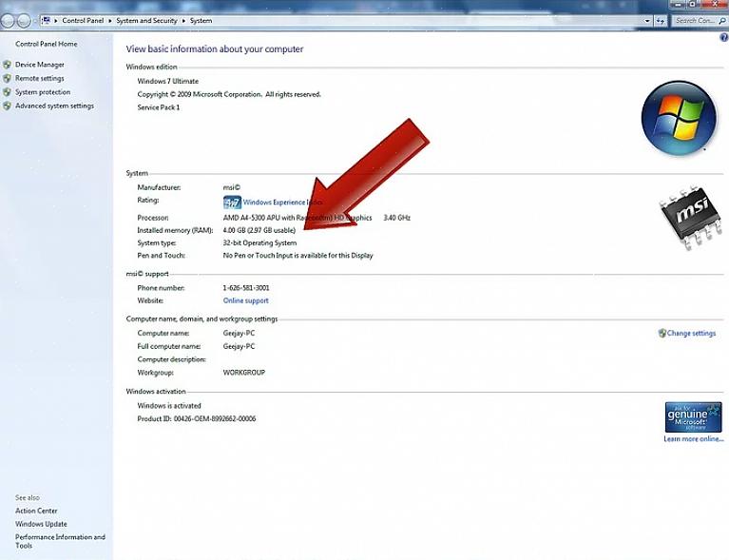Click the msi© value beside Manufacturer

[232, 187]
